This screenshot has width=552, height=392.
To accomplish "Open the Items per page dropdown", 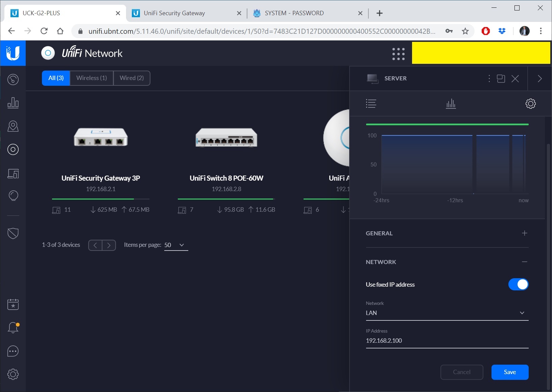I will pyautogui.click(x=176, y=245).
